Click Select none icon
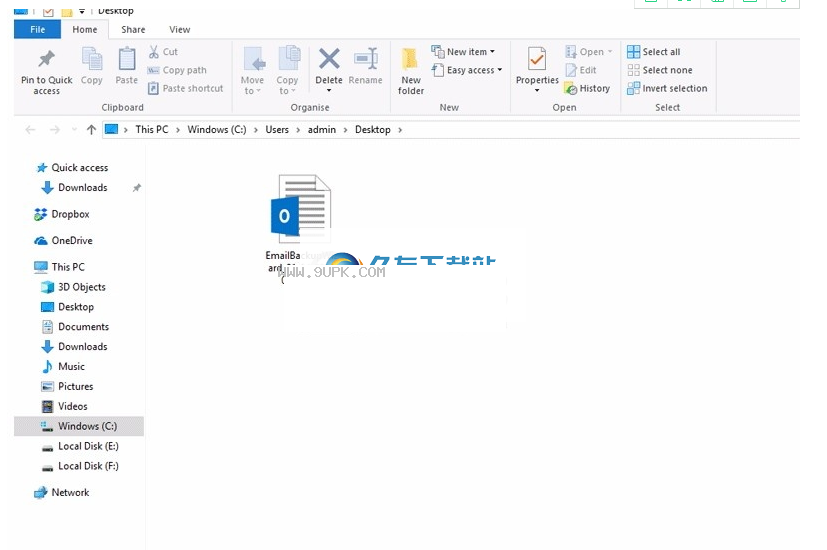The width and height of the screenshot is (827, 550). tap(633, 70)
